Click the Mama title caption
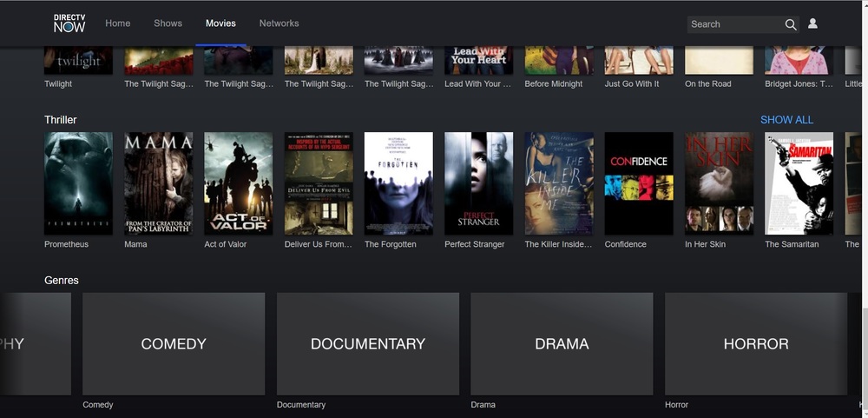The image size is (868, 418). click(x=135, y=244)
